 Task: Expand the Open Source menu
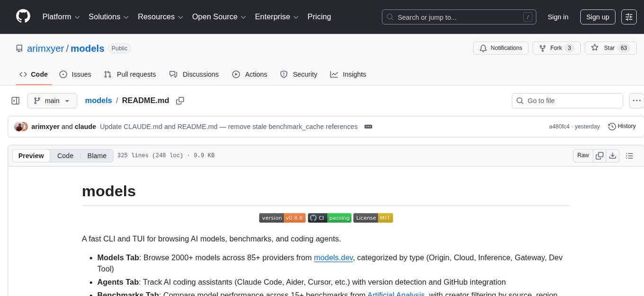219,17
